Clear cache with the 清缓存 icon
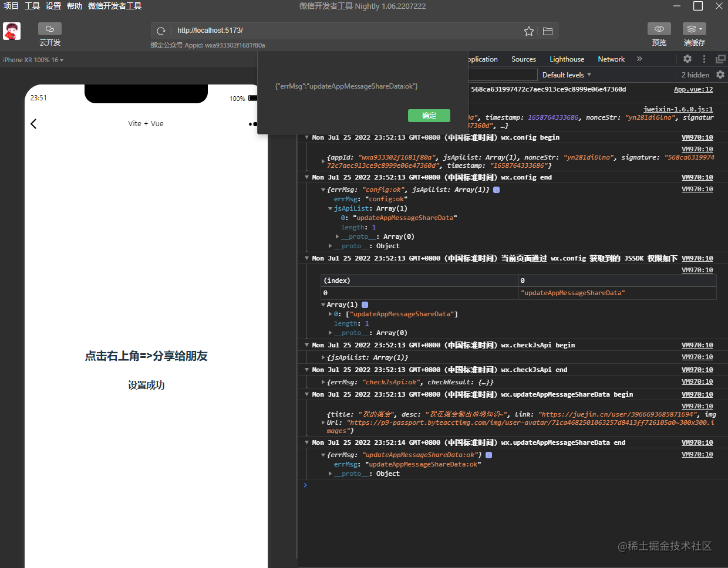Viewport: 728px width, 568px height. coord(695,29)
